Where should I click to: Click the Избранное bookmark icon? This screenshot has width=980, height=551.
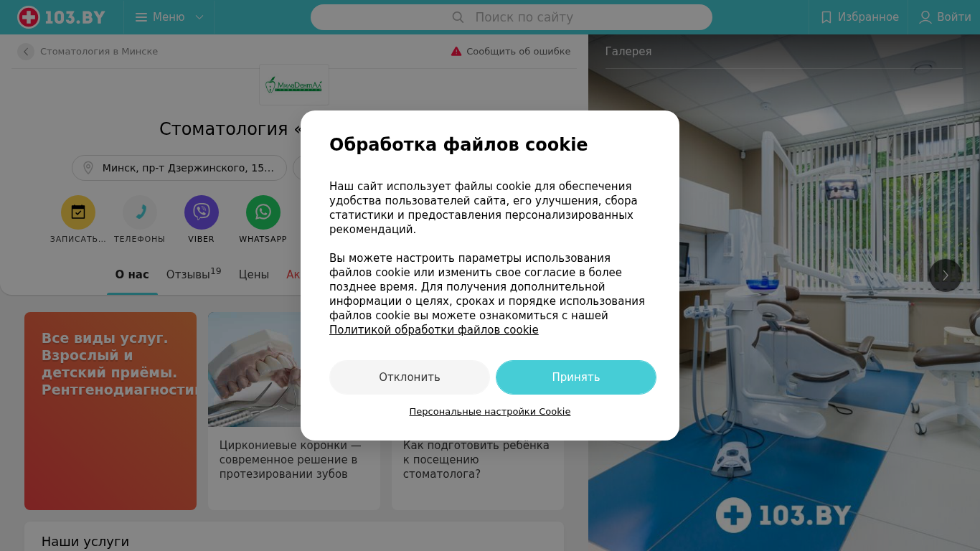[x=826, y=17]
